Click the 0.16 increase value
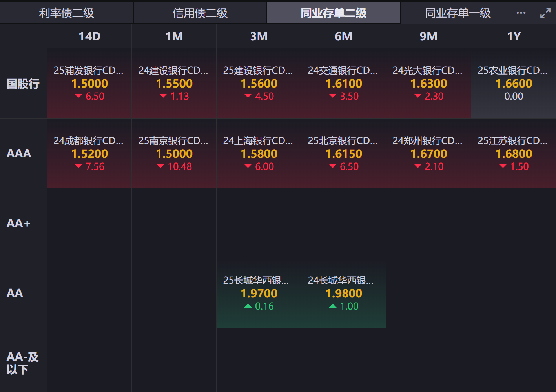The width and height of the screenshot is (556, 392). coord(264,306)
